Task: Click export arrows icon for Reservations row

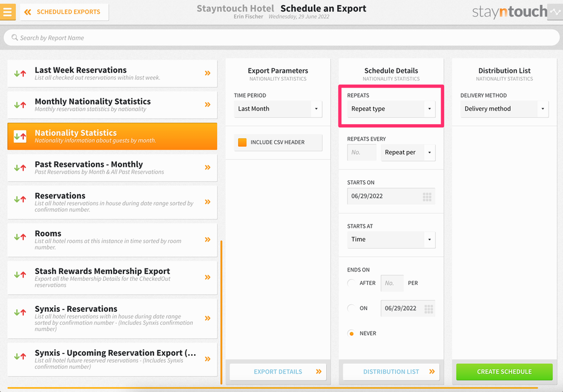Action: (20, 199)
